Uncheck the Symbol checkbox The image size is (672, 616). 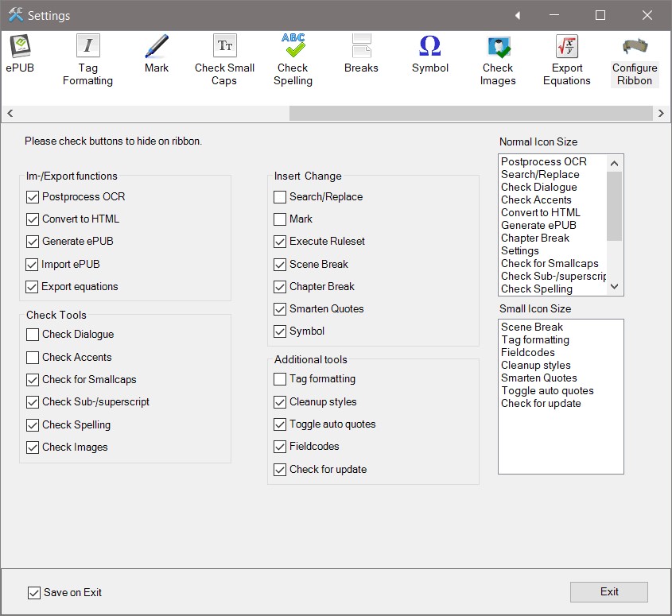(x=280, y=331)
